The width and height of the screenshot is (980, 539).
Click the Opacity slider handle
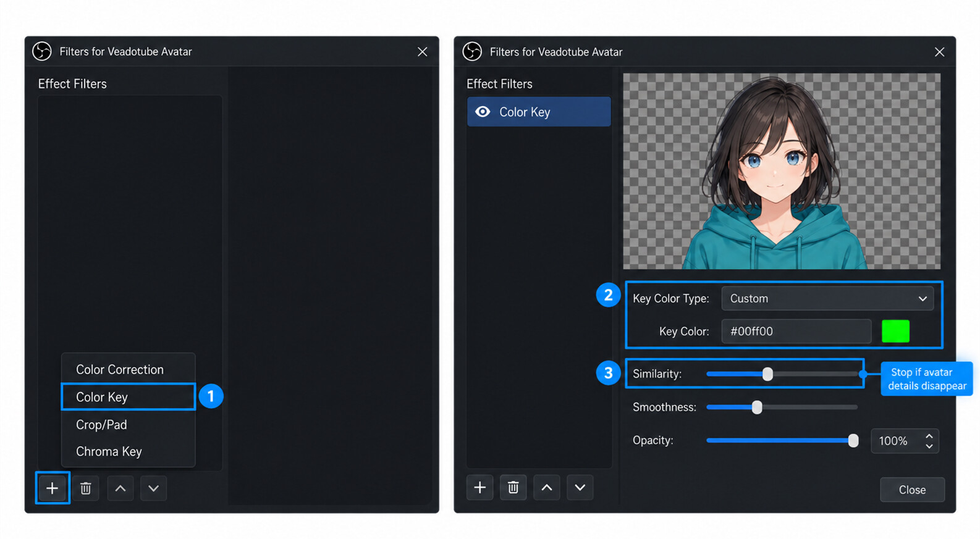853,441
